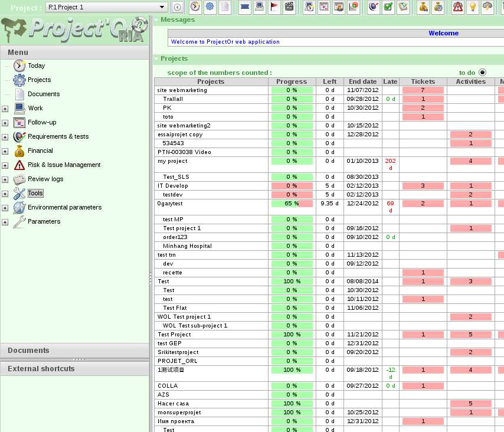Click the 65 % progress bar for 0garytest
This screenshot has height=432, width=504.
pyautogui.click(x=292, y=204)
